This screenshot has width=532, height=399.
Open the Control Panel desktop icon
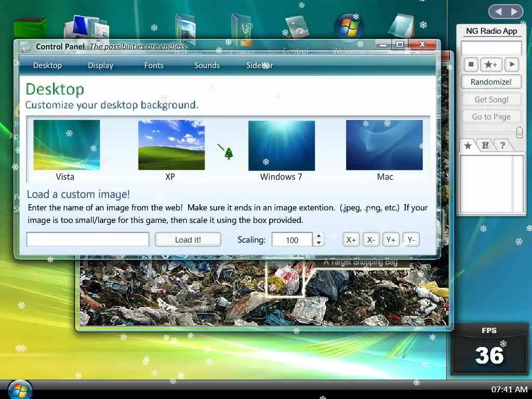click(297, 27)
